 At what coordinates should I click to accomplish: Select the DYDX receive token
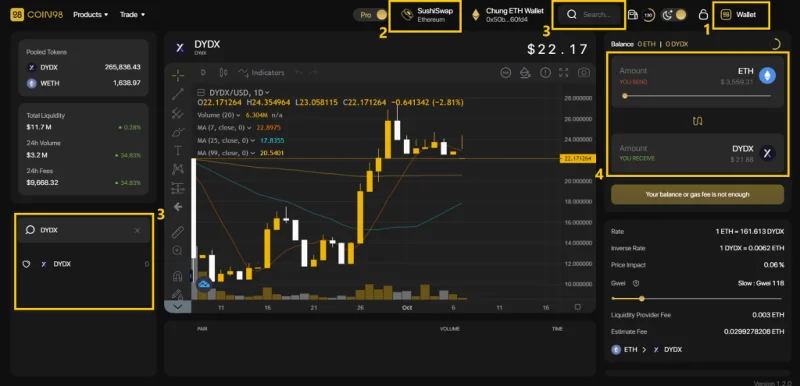[754, 153]
